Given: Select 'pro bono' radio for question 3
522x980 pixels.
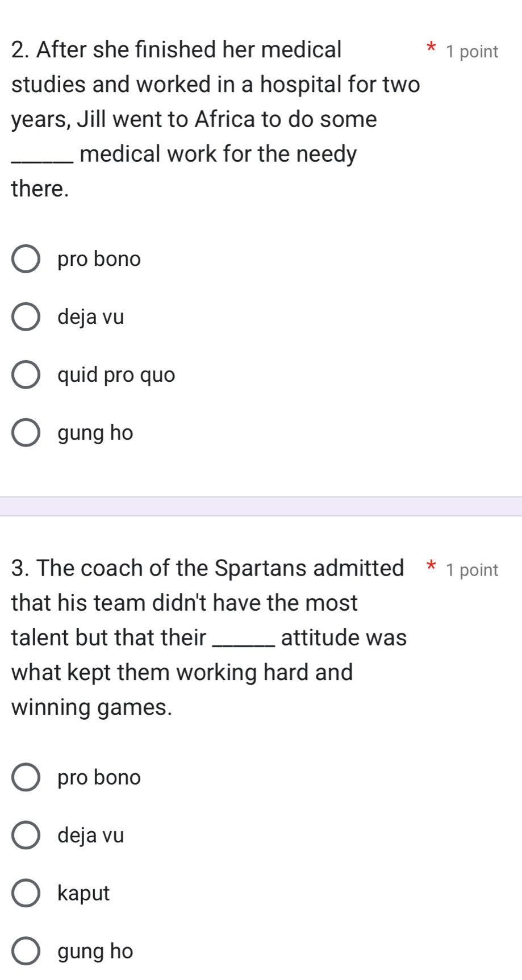Looking at the screenshot, I should point(26,777).
